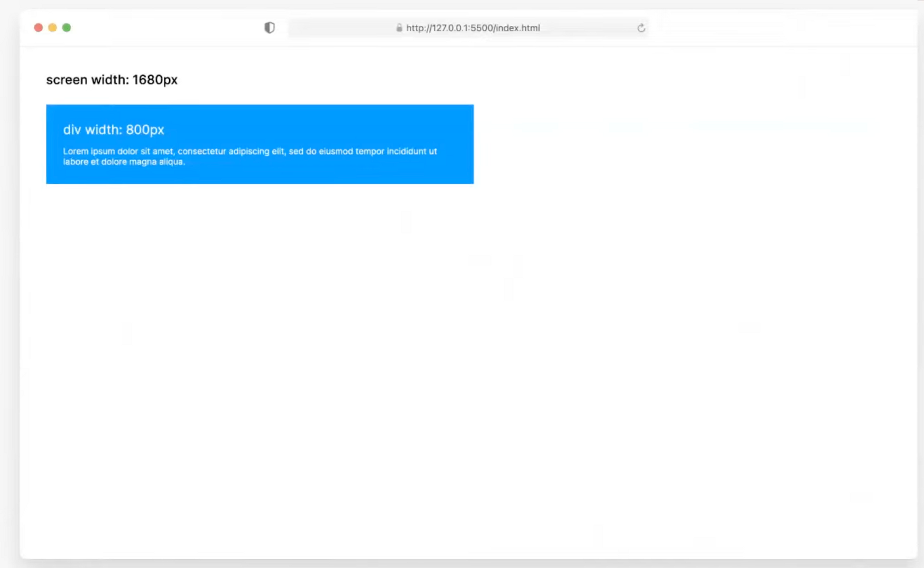Image resolution: width=924 pixels, height=568 pixels.
Task: Click the word "Lorem" at the paragraph start
Action: click(x=75, y=151)
